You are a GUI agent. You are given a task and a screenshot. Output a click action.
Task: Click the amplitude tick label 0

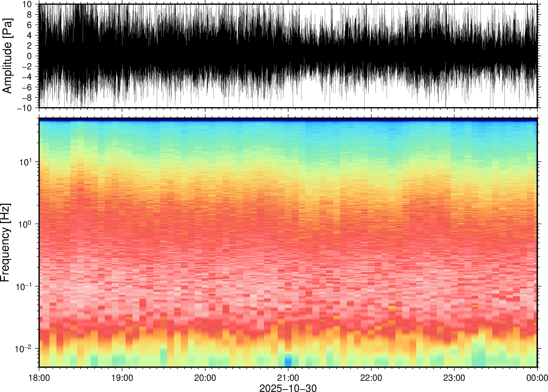coord(30,56)
